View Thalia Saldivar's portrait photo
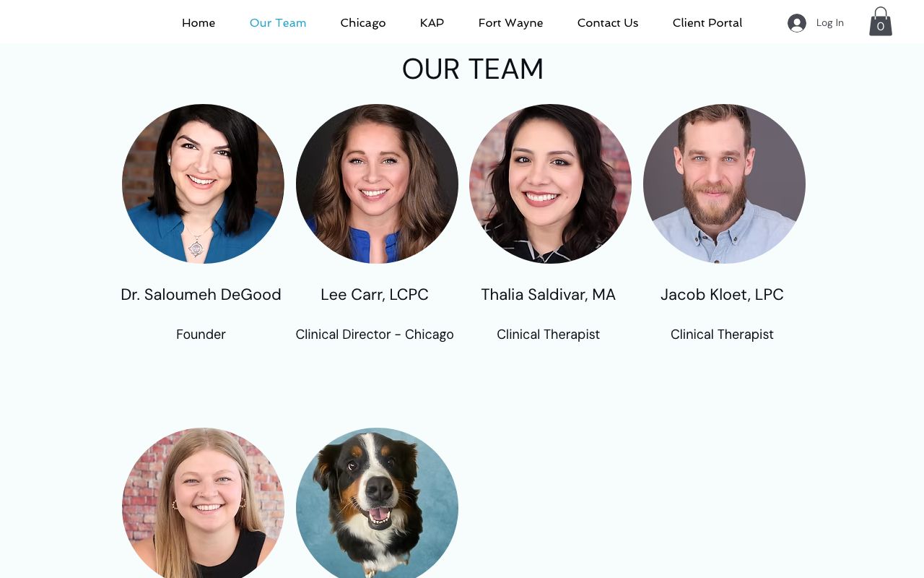The width and height of the screenshot is (924, 578). (x=550, y=184)
